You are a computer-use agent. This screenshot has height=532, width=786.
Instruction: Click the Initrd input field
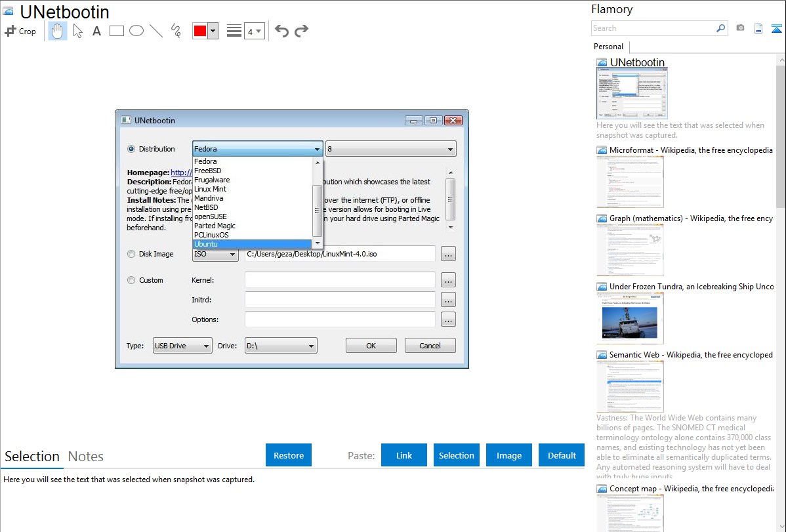click(340, 299)
